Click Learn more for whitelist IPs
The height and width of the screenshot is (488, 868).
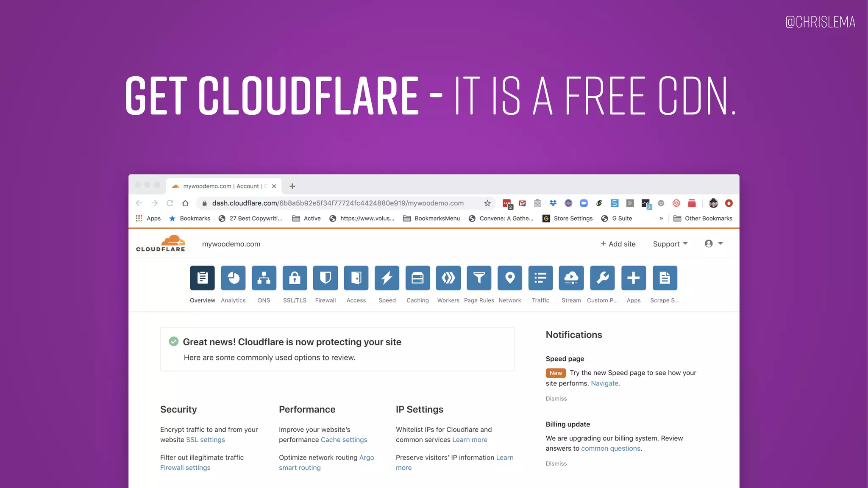(470, 440)
